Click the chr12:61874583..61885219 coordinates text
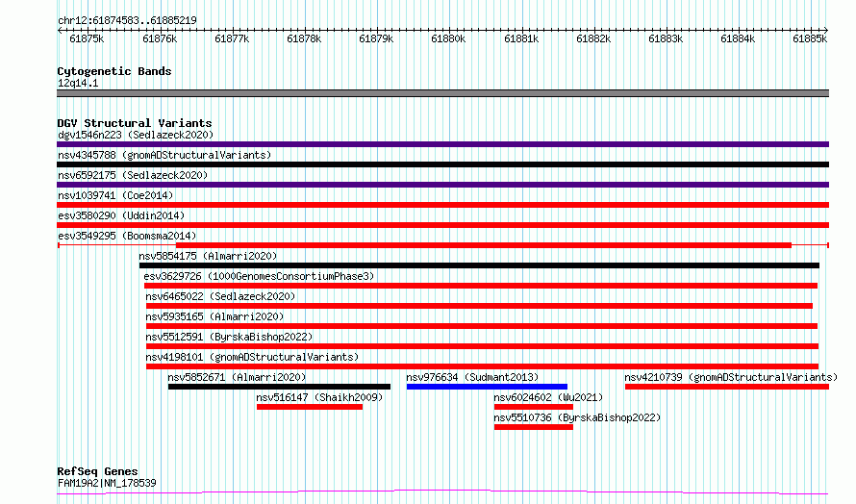 [127, 21]
